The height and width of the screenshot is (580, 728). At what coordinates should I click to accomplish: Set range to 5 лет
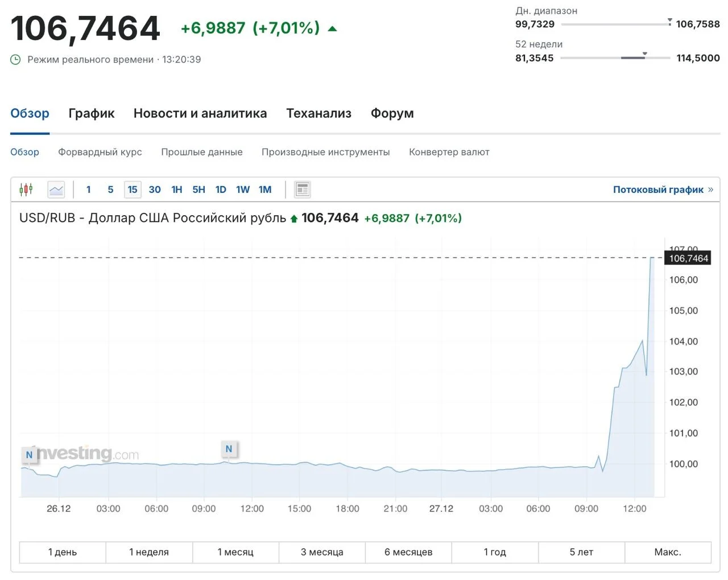click(581, 552)
